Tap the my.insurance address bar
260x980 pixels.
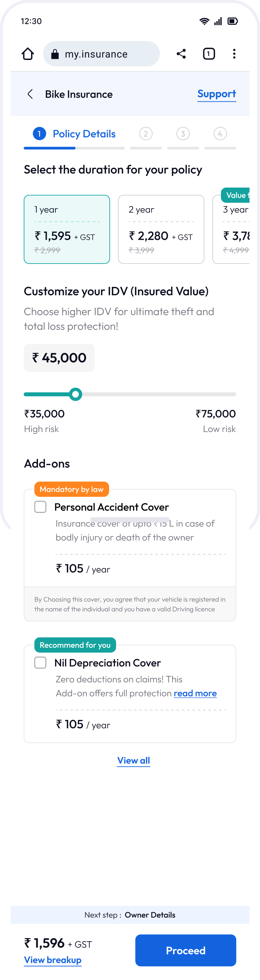(101, 54)
